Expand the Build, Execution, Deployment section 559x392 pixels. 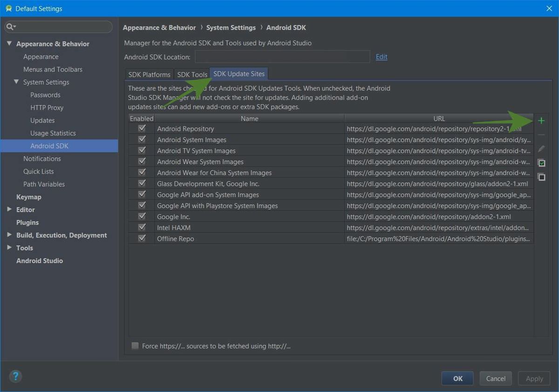pyautogui.click(x=9, y=235)
